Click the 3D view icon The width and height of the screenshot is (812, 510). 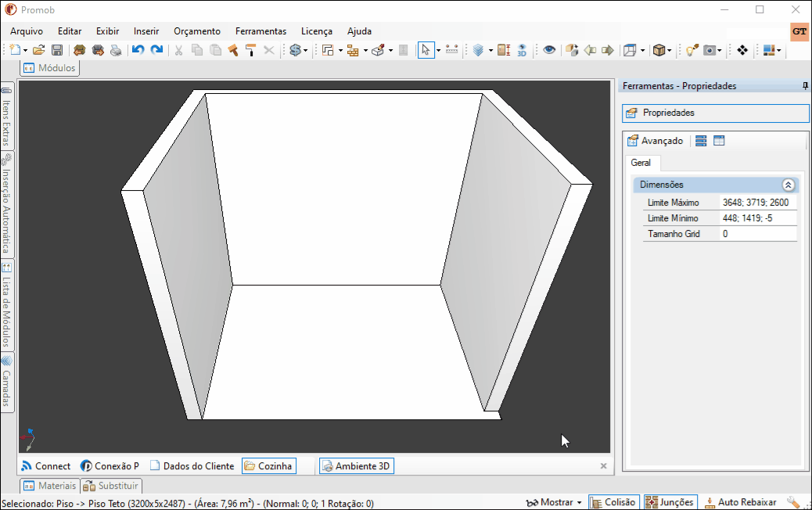522,50
